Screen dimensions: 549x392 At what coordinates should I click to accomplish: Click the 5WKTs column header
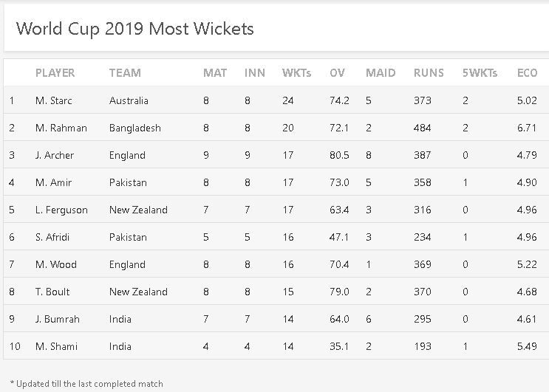480,73
